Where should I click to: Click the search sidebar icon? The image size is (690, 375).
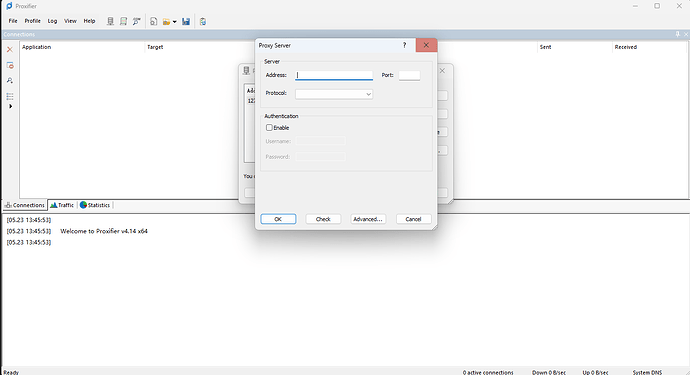[x=10, y=81]
